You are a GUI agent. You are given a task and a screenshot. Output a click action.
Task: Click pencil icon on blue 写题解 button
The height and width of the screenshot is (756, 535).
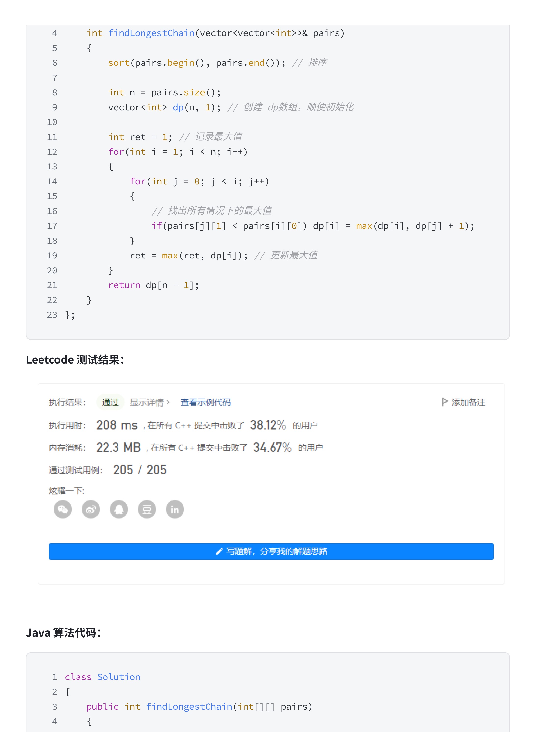[219, 551]
